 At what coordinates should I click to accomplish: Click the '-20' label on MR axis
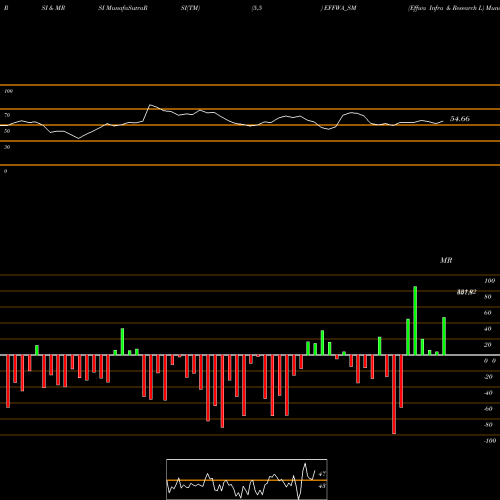coord(488,377)
